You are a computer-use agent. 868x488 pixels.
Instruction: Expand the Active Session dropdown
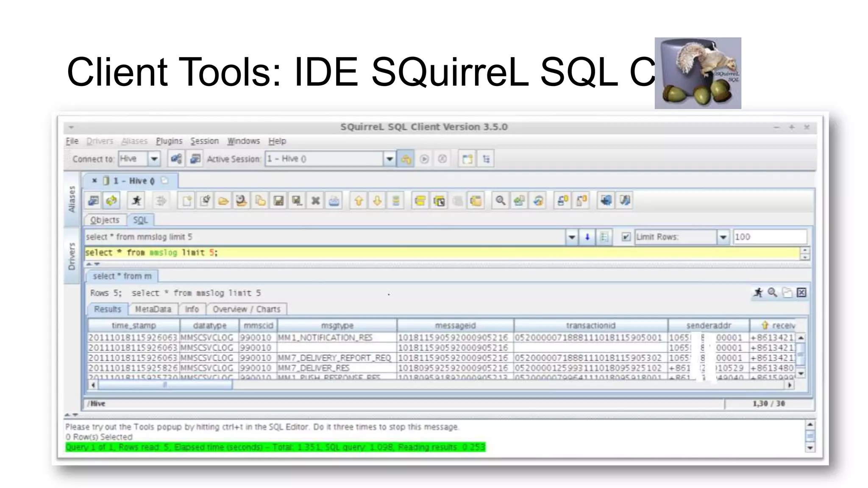point(389,159)
